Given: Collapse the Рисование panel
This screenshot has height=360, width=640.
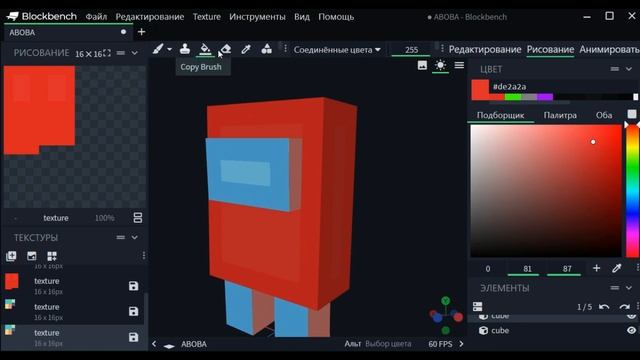Looking at the screenshot, I should (x=135, y=53).
